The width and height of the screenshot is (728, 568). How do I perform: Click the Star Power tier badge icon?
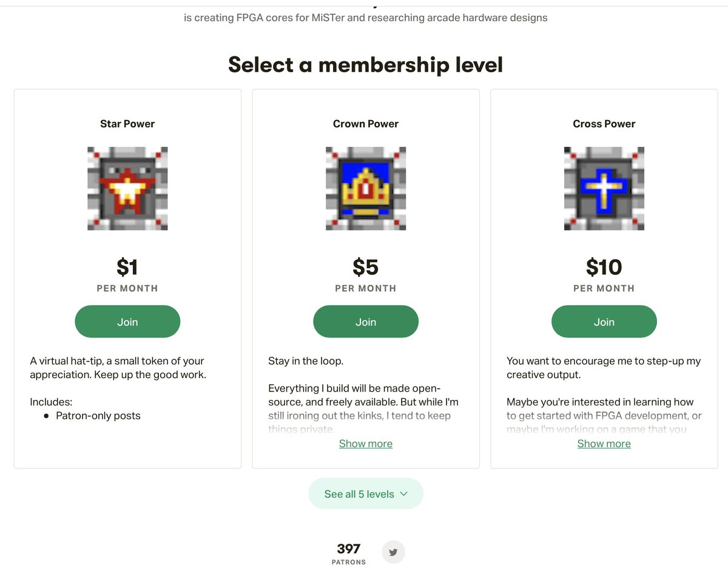(x=127, y=188)
